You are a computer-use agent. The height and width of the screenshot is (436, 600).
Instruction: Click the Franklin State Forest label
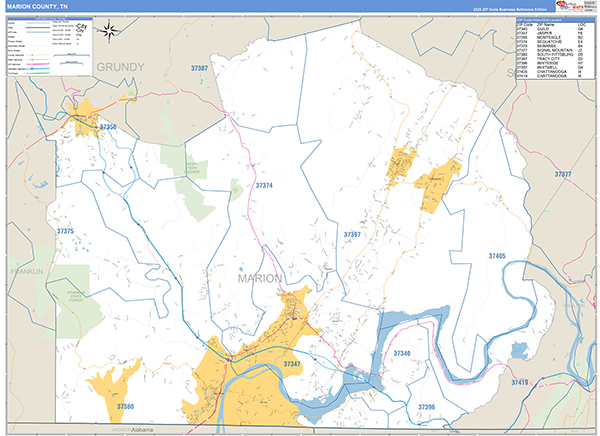[x=76, y=296]
